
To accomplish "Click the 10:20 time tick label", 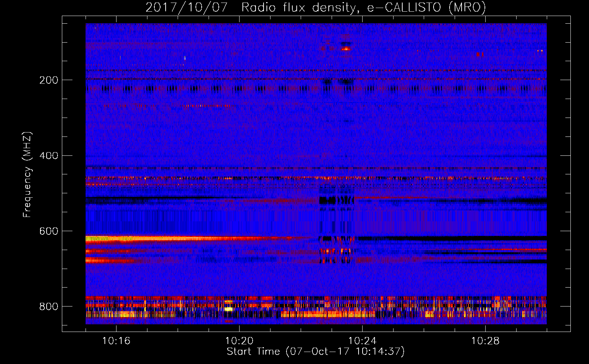I will pos(239,341).
